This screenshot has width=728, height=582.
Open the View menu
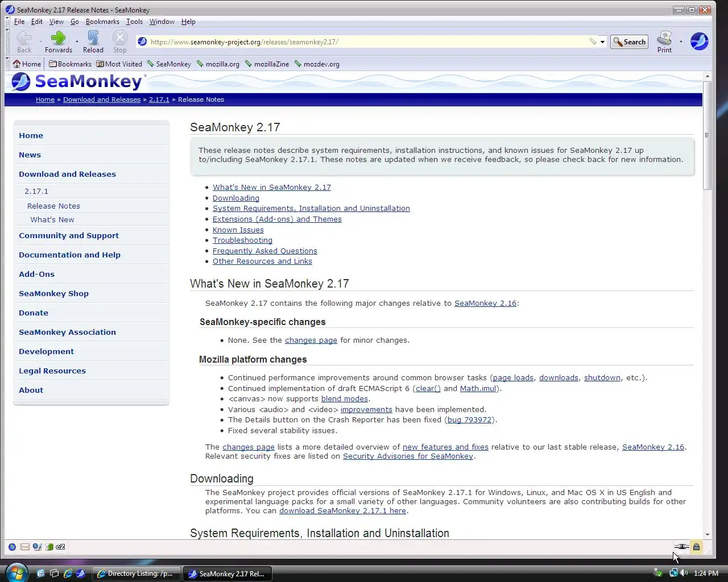(x=56, y=22)
